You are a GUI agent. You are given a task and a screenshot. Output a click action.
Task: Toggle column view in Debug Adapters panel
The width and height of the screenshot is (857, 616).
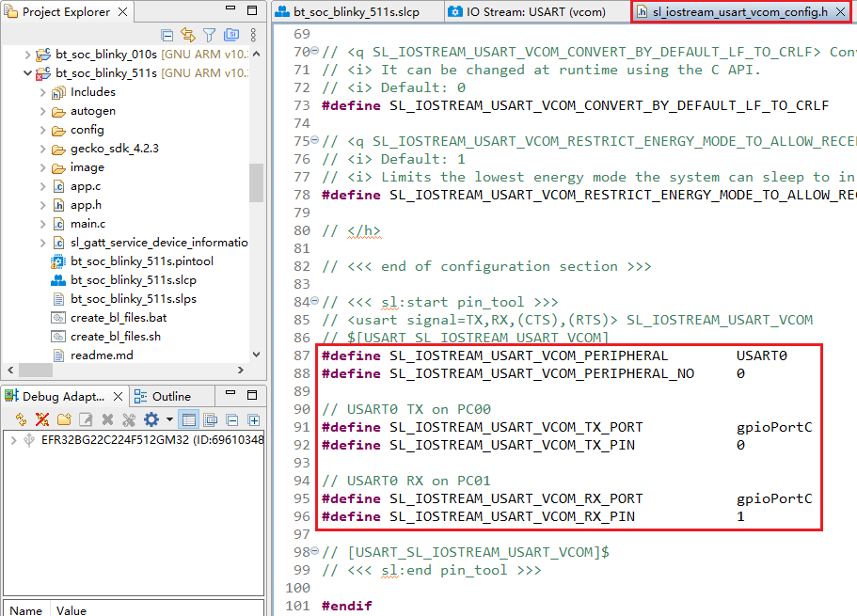tap(187, 419)
